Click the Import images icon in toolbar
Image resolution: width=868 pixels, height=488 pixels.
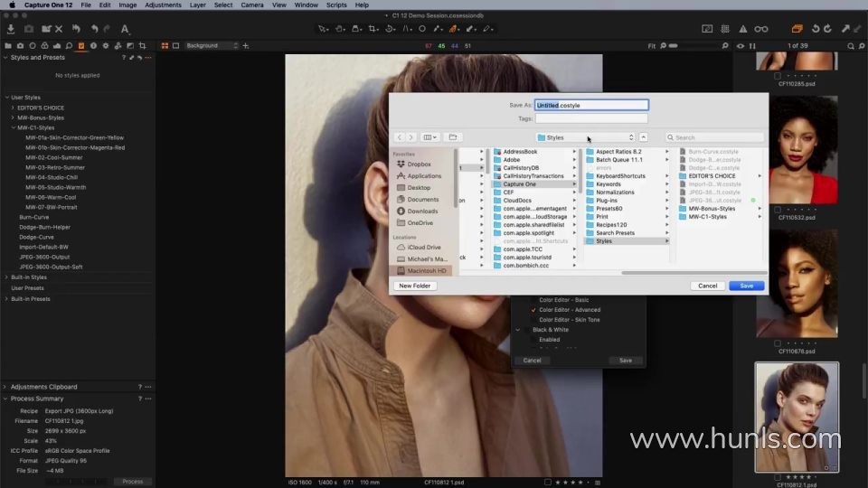(12, 29)
